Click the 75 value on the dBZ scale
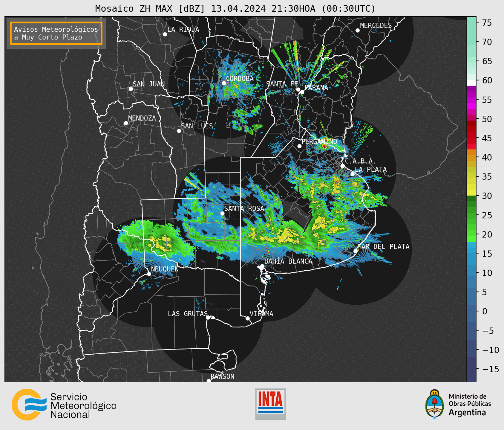The width and height of the screenshot is (504, 430). coord(487,23)
